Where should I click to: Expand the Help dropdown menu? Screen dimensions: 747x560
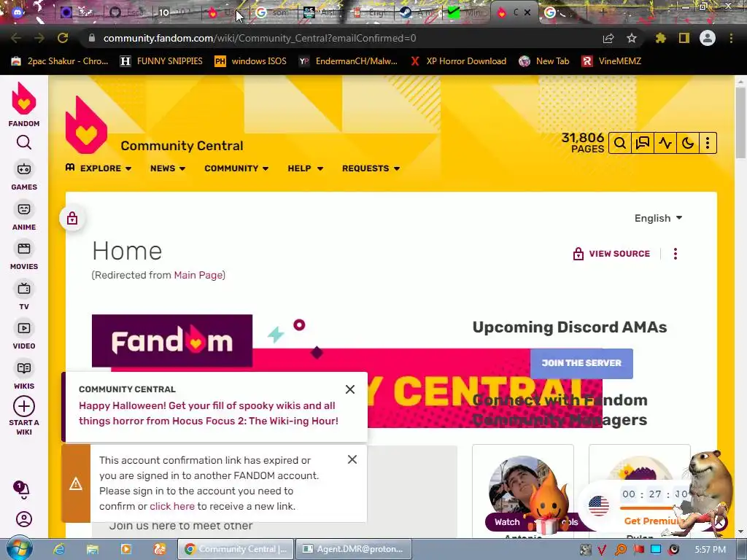tap(306, 168)
